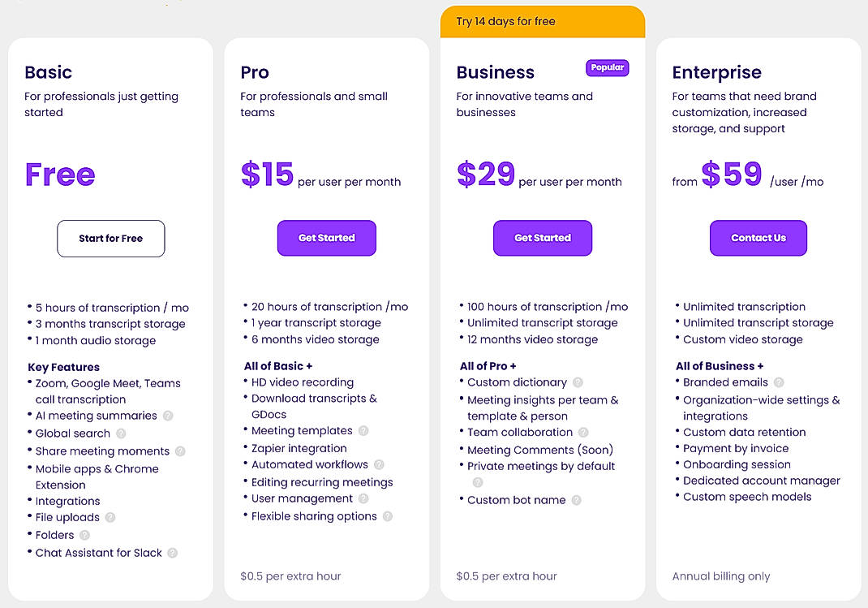Open the User management question mark icon
Screen dimensions: 868x608
(362, 498)
